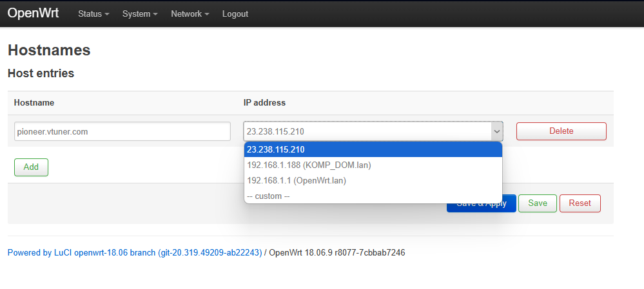Click the Reset button

coord(580,203)
